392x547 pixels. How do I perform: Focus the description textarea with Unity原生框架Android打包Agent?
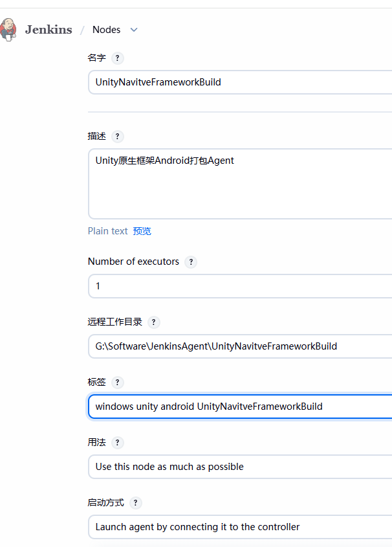[240, 184]
